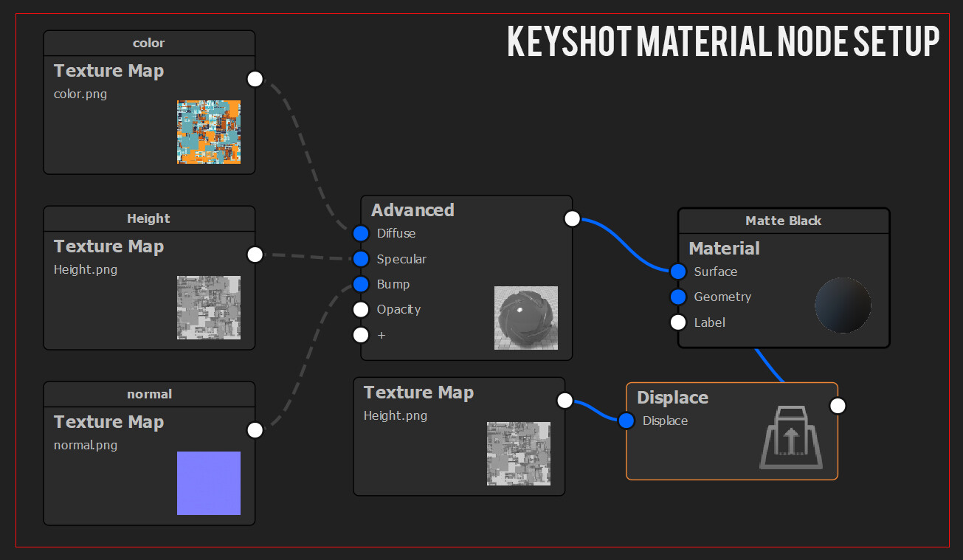Click the Specular input label on Advanced node
963x560 pixels.
[x=401, y=259]
